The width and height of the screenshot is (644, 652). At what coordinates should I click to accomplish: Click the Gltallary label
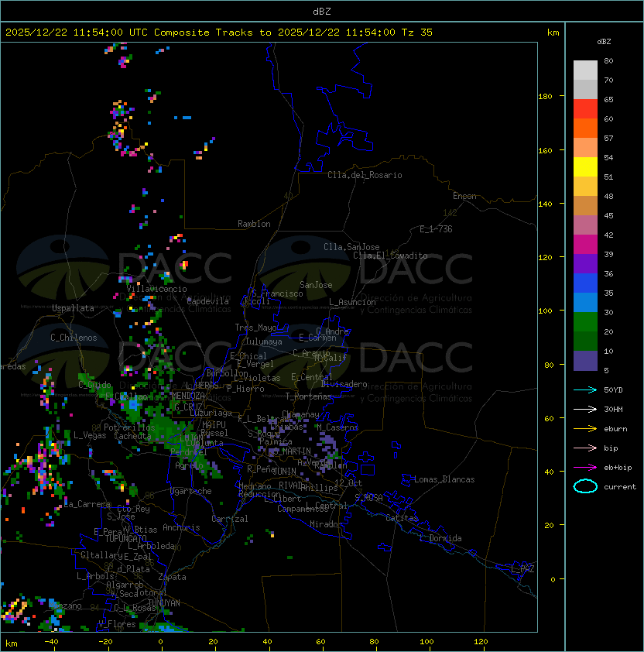point(101,555)
